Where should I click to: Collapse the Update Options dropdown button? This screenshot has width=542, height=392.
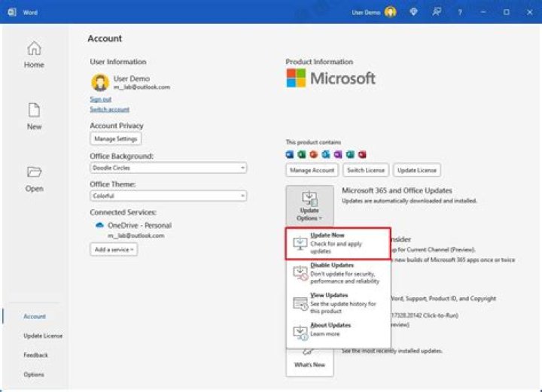[309, 206]
